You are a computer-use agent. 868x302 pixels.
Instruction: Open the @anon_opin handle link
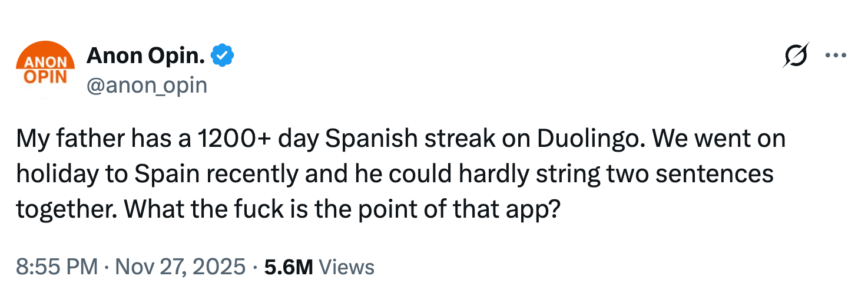click(x=147, y=86)
